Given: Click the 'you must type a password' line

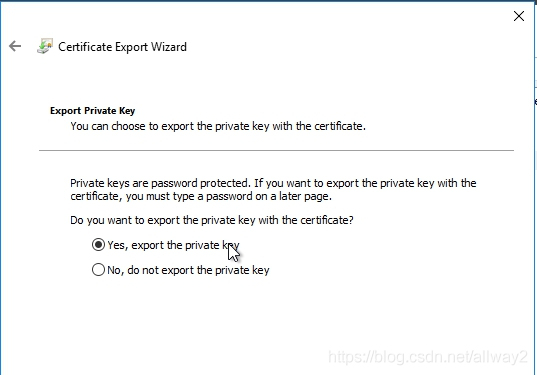Looking at the screenshot, I should 201,197.
